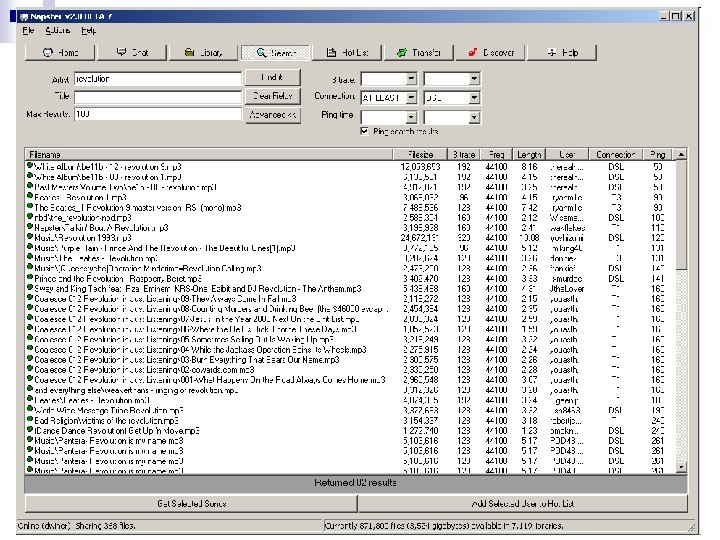Open the second Bitrate dropdown

[x=474, y=79]
